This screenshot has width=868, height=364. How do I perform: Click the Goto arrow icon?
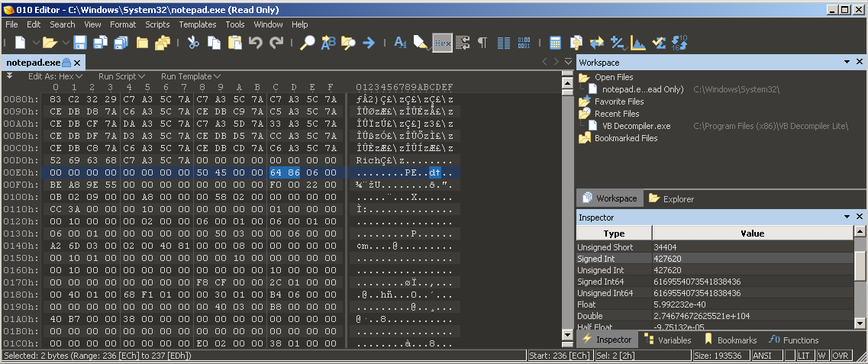pyautogui.click(x=369, y=43)
